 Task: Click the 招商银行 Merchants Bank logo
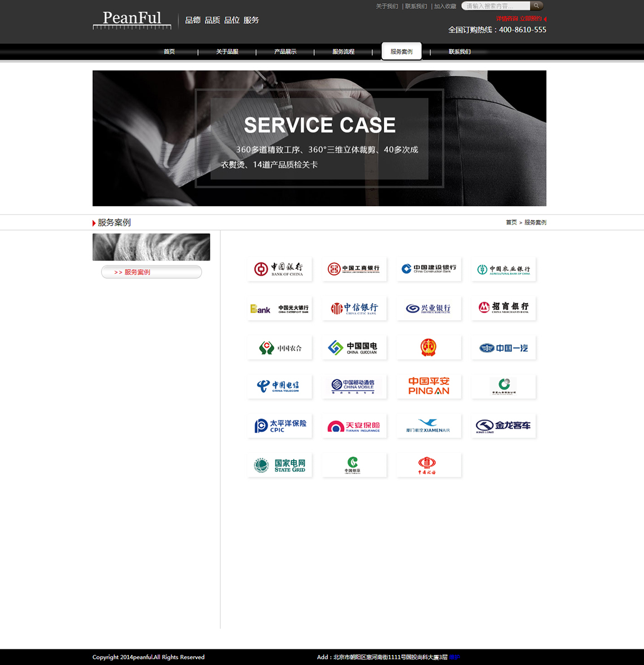click(504, 308)
